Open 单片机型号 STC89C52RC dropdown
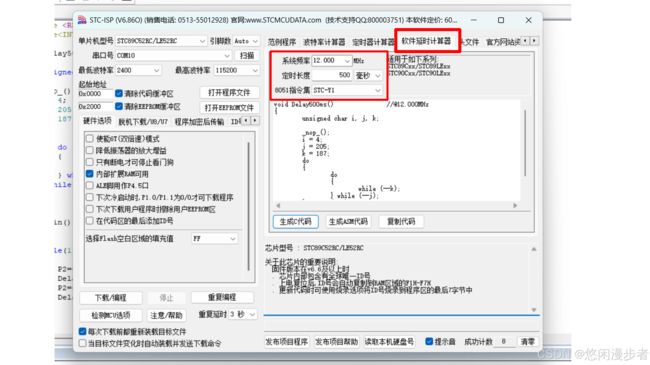 coord(161,41)
